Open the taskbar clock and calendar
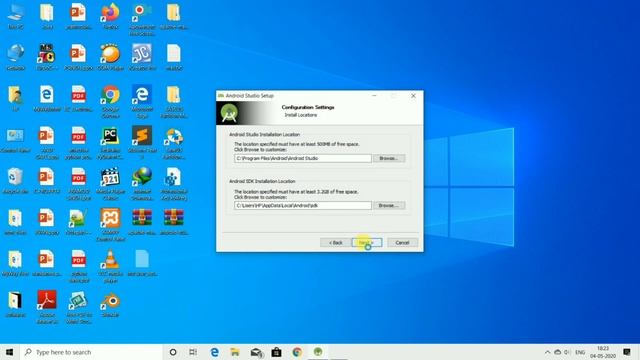The width and height of the screenshot is (640, 360). pyautogui.click(x=603, y=352)
